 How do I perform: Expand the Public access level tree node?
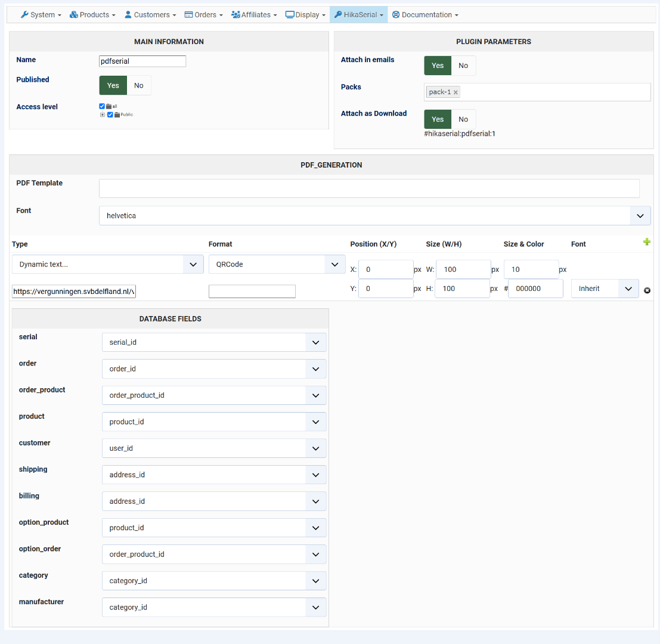pos(103,114)
